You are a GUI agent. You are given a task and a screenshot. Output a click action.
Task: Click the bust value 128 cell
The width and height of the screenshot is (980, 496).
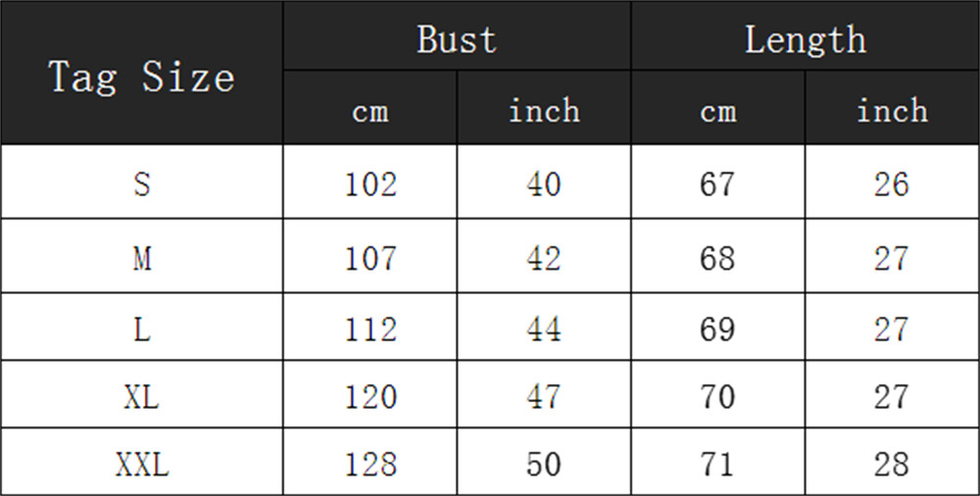tap(370, 463)
